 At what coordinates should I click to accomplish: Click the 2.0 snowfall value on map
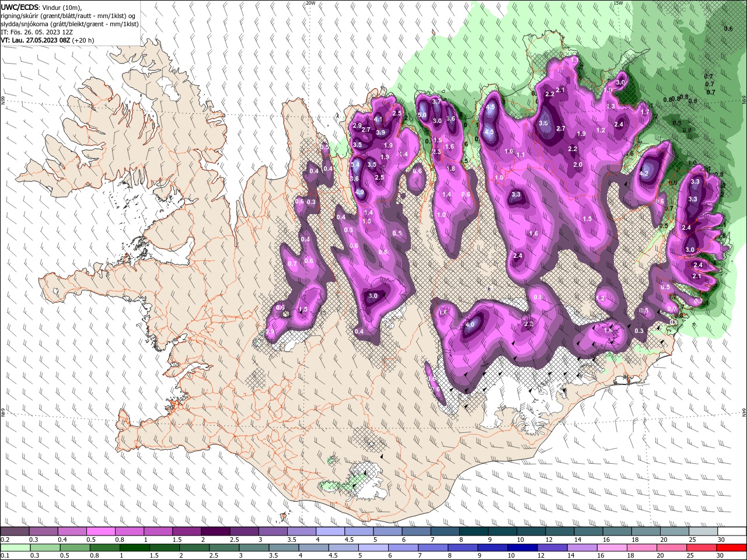[578, 165]
